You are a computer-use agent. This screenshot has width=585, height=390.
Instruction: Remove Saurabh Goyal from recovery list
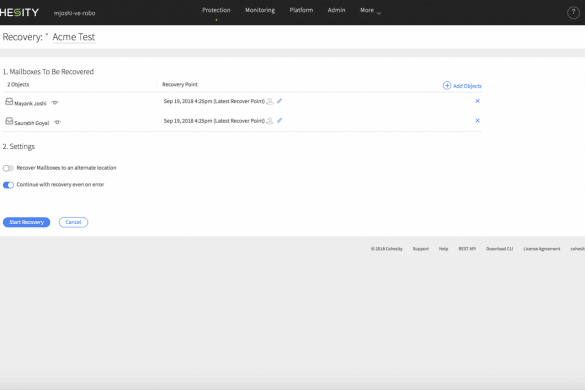477,120
